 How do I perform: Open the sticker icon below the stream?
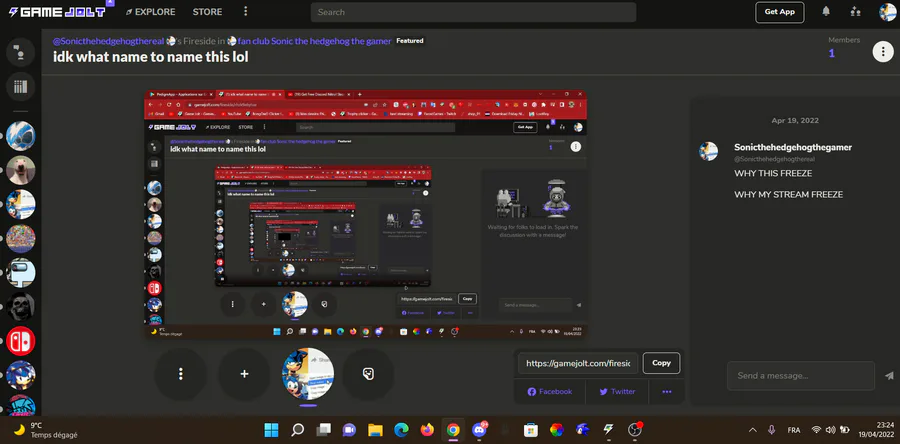tap(368, 374)
